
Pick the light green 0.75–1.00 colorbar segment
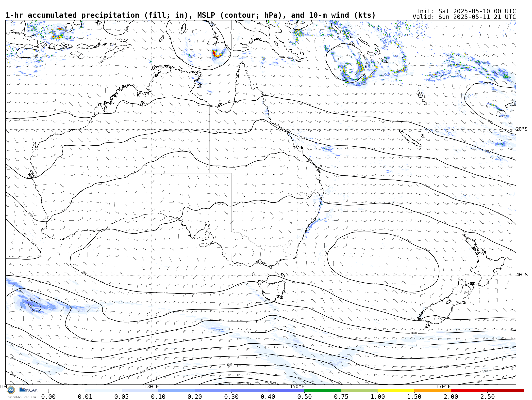[359, 390]
